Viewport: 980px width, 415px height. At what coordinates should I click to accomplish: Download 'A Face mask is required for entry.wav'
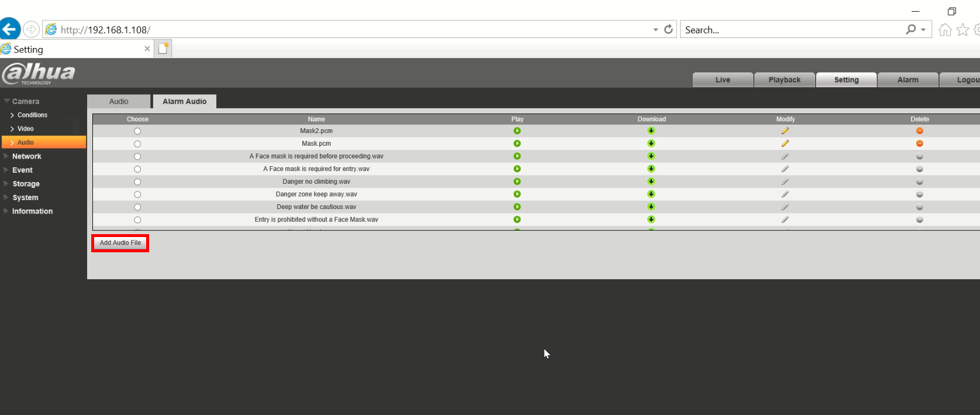[x=651, y=169]
